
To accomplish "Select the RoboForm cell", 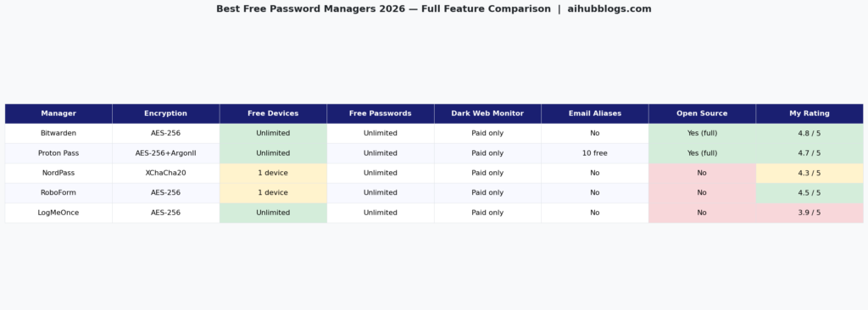I will coord(58,193).
